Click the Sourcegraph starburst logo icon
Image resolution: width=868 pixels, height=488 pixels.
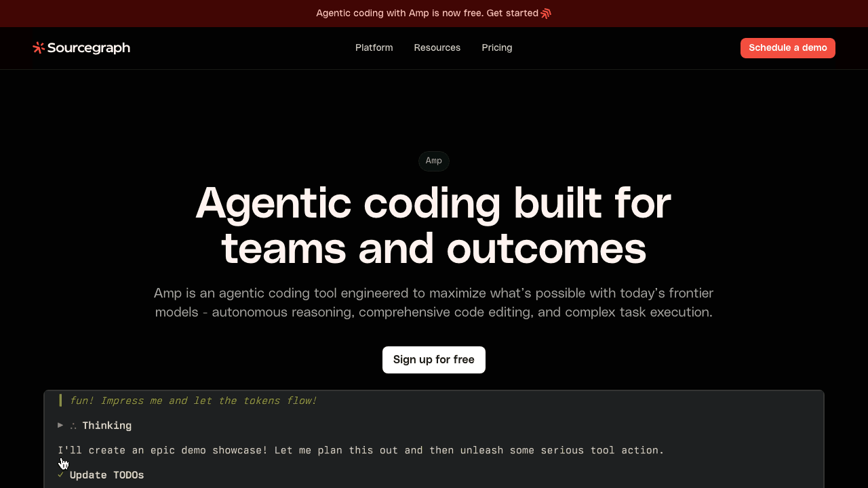pyautogui.click(x=39, y=47)
